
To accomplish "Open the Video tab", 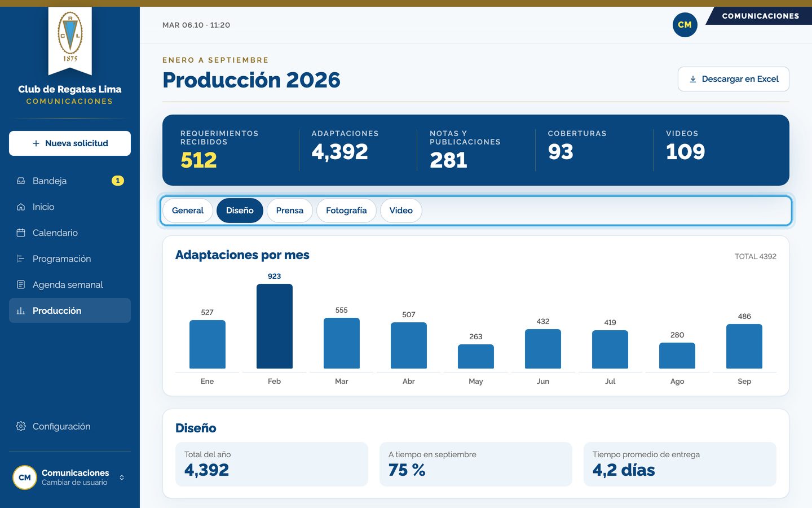I will [401, 211].
